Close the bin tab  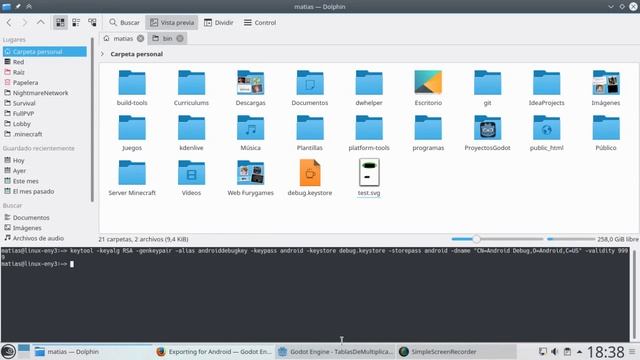click(180, 38)
